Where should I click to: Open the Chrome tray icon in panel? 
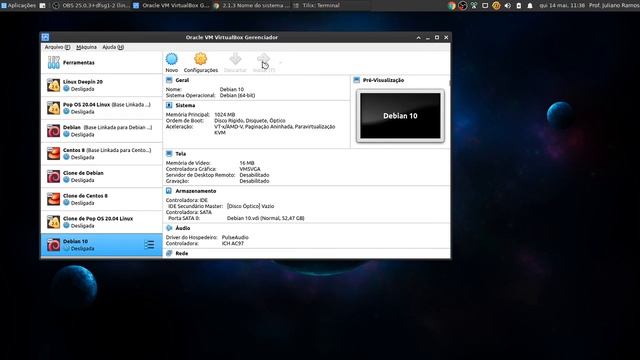point(451,5)
